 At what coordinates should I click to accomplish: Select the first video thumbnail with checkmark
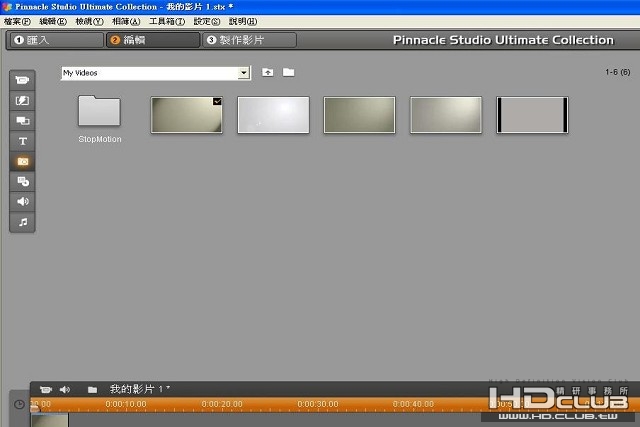tap(187, 115)
